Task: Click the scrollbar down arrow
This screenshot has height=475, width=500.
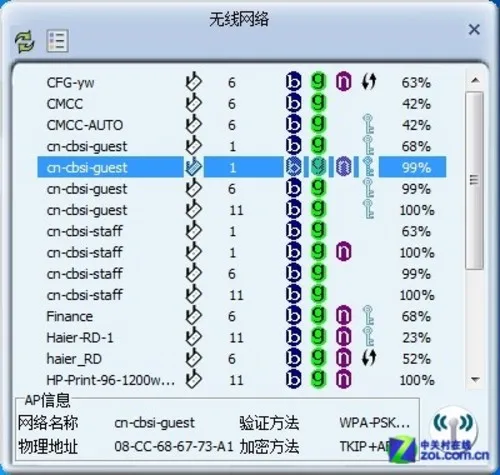Action: tap(475, 379)
